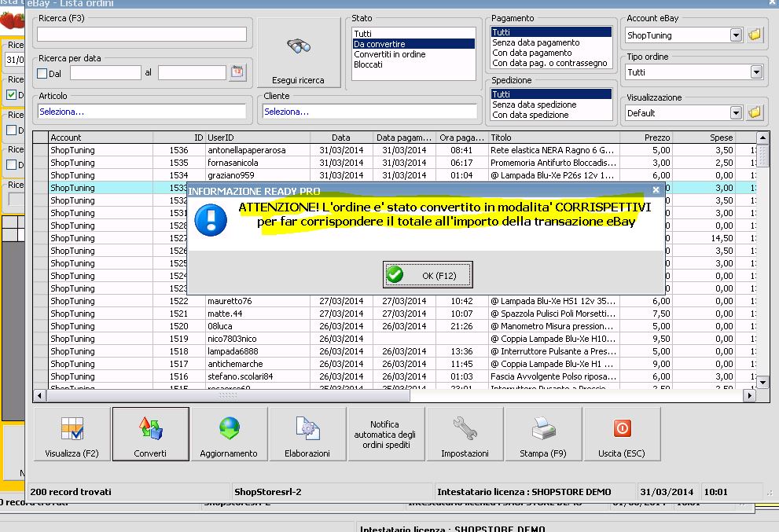
Task: Open Visualizza (F2) order view
Action: click(72, 434)
